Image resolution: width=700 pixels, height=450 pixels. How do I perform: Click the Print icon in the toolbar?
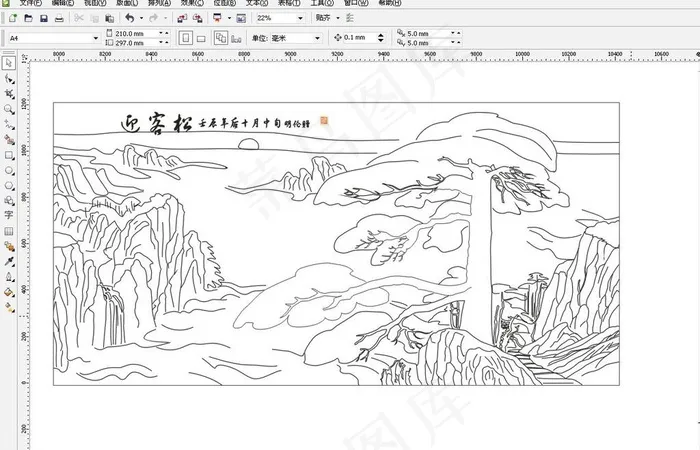(x=59, y=18)
